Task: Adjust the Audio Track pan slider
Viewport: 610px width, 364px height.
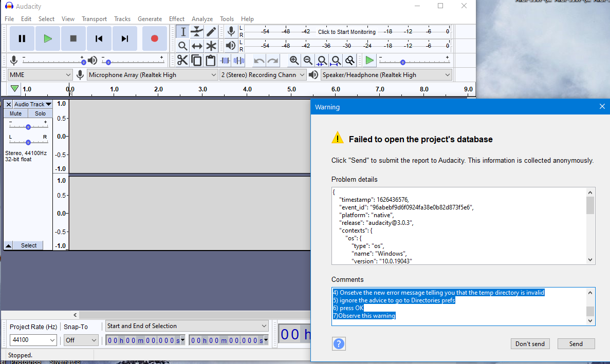Action: point(28,142)
